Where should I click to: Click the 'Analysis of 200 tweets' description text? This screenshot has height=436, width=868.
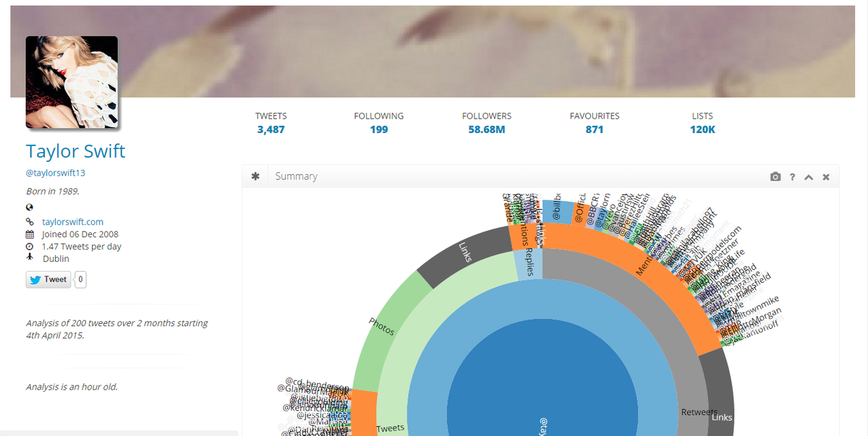pos(117,329)
